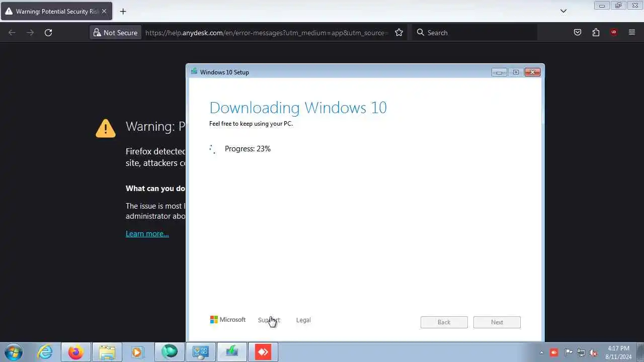
Task: Click the warning triangle icon on the page
Action: point(106,128)
